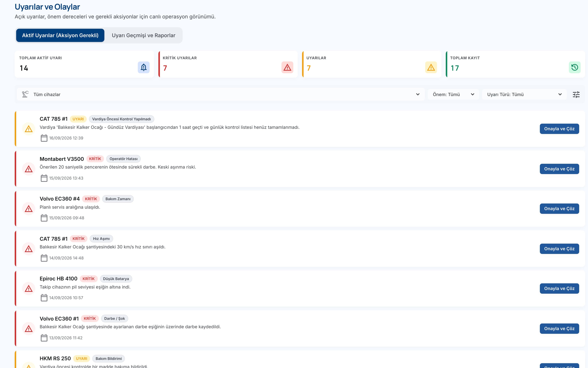Click calendar icon next to 16/09/2026 12:39
This screenshot has width=588, height=368.
point(44,138)
